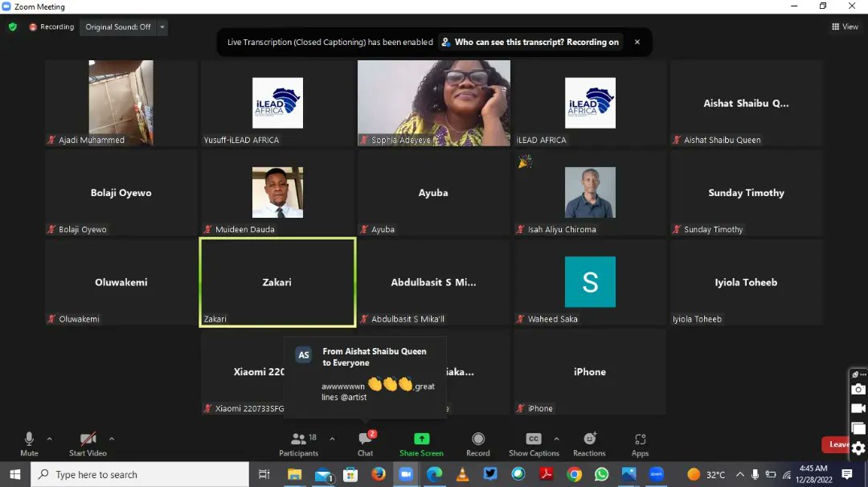Screen dimensions: 868x487
Task: Click the Leave meeting button
Action: click(837, 444)
